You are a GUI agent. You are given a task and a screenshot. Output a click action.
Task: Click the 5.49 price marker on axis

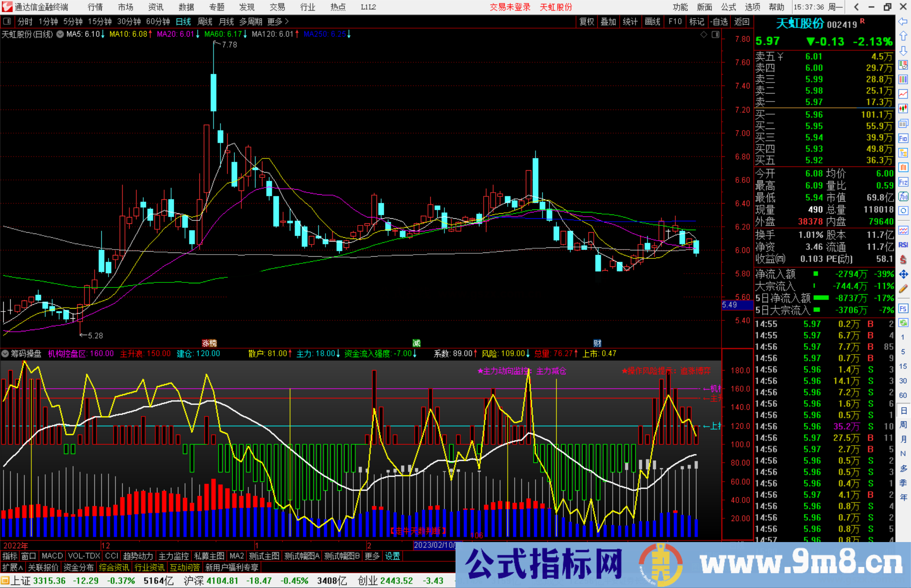(x=730, y=305)
